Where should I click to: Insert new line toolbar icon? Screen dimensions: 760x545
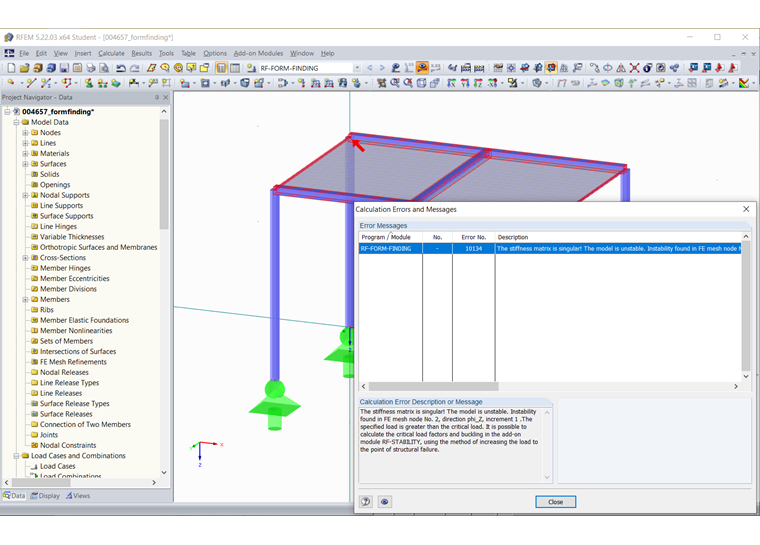click(x=32, y=83)
